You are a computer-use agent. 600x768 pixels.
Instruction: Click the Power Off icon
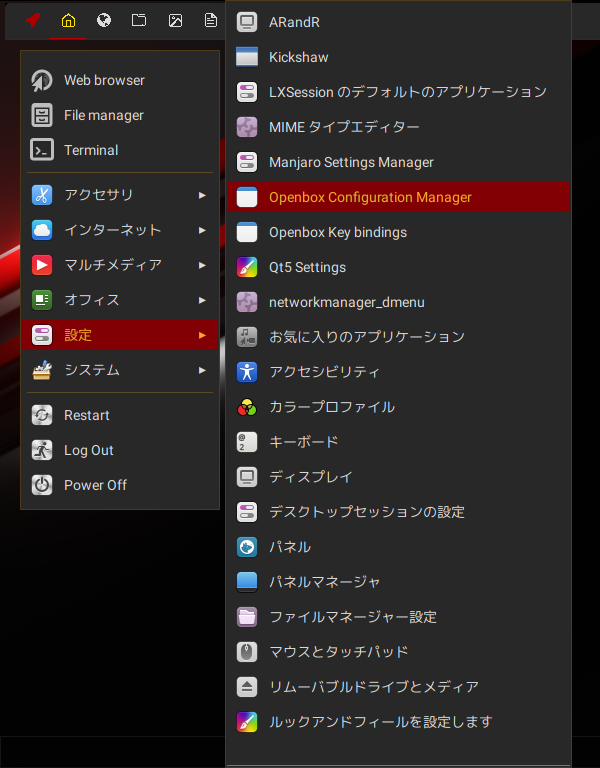42,485
